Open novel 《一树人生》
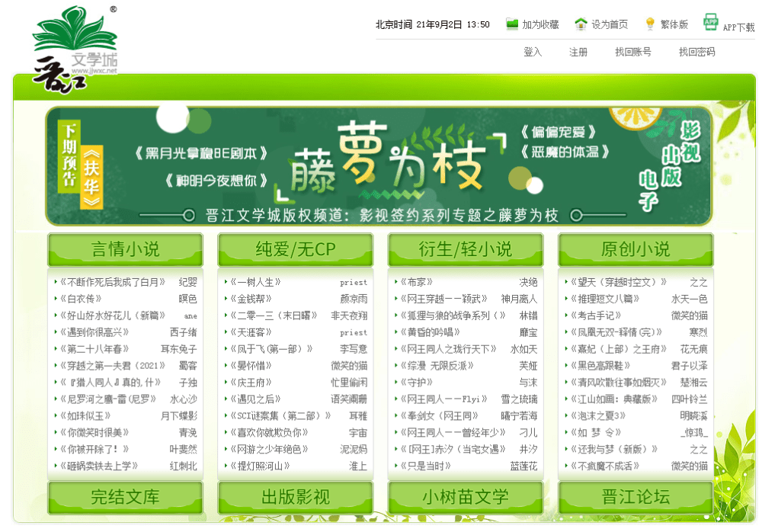 [x=255, y=282]
